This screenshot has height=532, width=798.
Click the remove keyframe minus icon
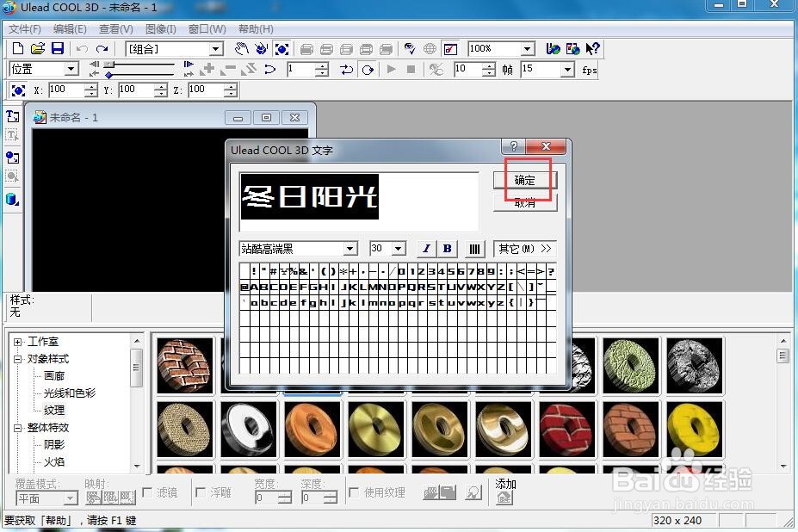tap(228, 69)
